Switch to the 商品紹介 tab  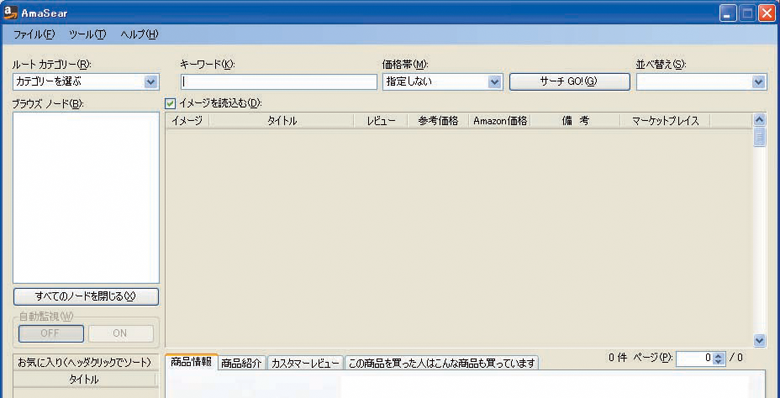(x=242, y=363)
